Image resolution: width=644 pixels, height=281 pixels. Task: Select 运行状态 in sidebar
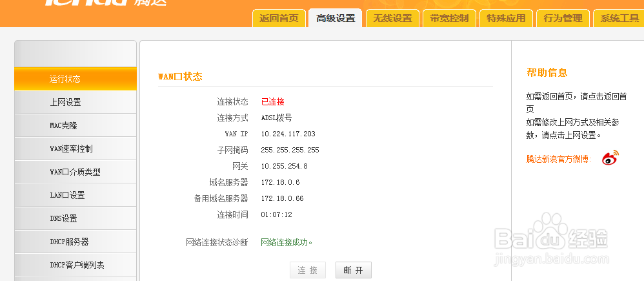pos(75,79)
